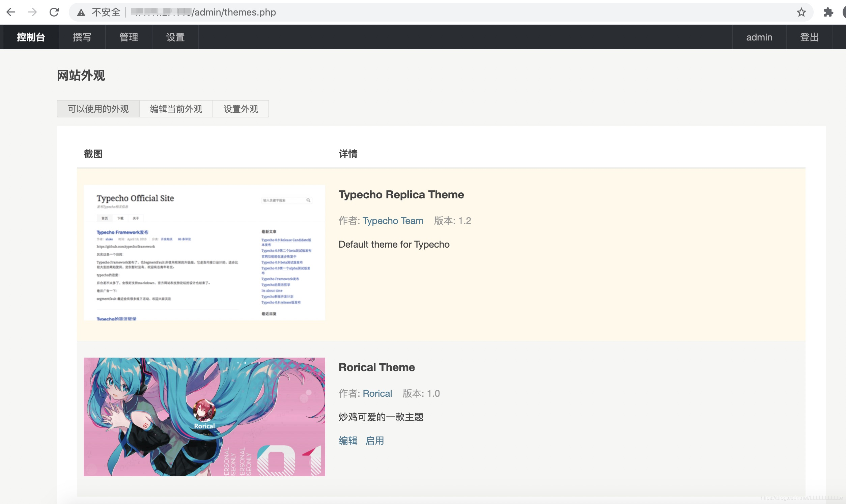The width and height of the screenshot is (846, 504).
Task: Click the not-secure warning triangle icon
Action: click(x=81, y=12)
